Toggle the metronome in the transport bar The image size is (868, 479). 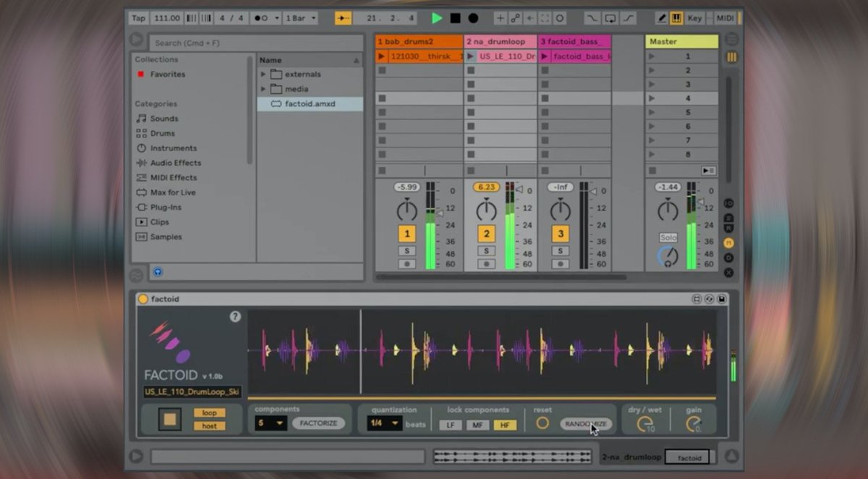[x=266, y=18]
